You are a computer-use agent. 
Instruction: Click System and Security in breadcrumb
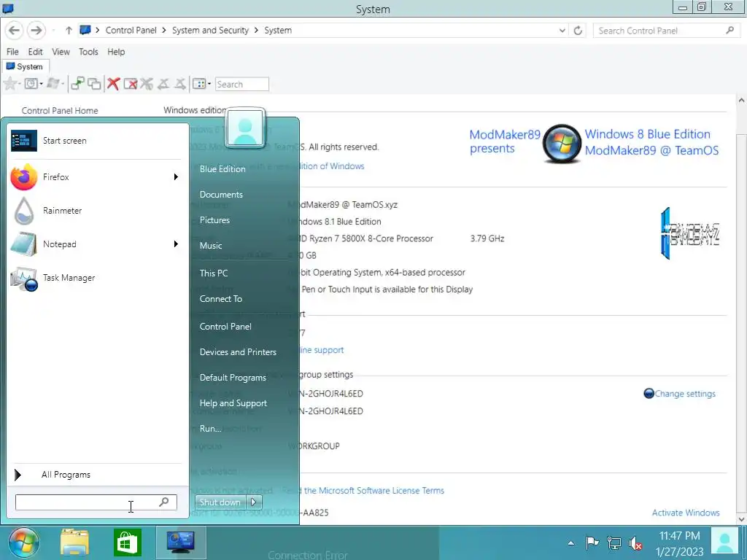pos(210,31)
